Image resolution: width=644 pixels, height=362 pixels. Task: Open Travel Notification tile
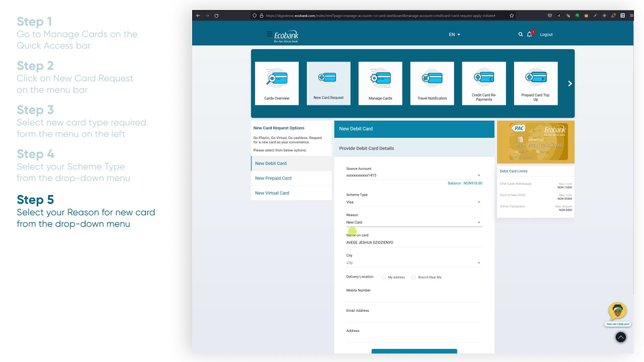(432, 83)
